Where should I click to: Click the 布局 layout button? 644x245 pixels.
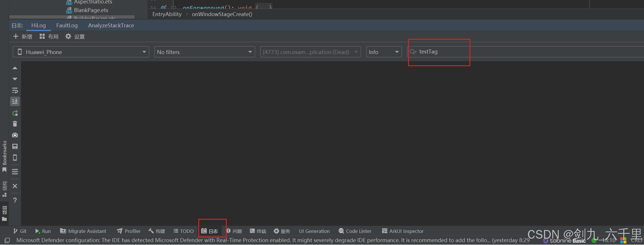(49, 37)
